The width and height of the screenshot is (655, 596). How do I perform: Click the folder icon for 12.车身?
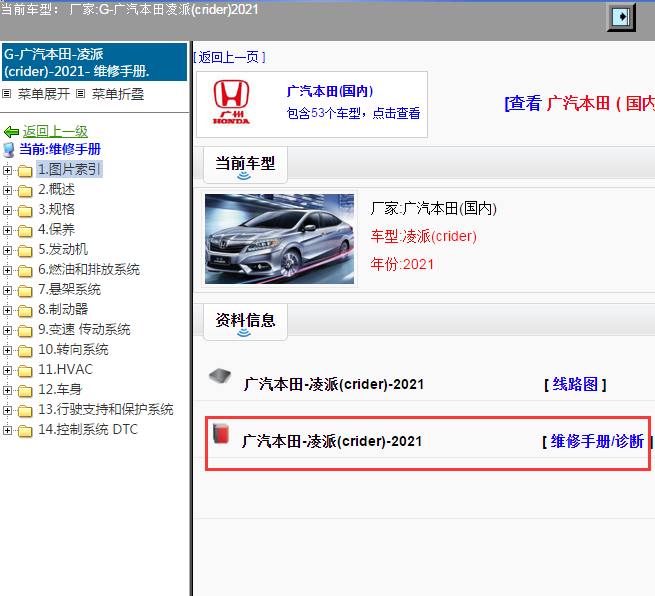(x=25, y=391)
